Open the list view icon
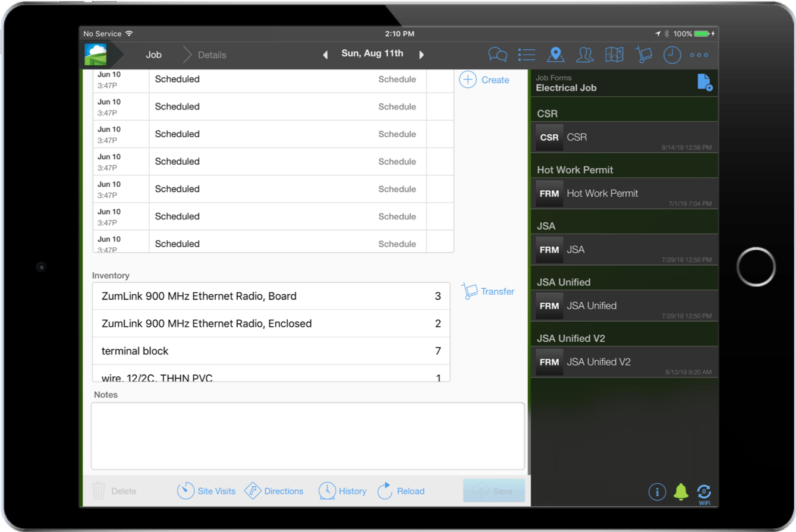 point(527,55)
